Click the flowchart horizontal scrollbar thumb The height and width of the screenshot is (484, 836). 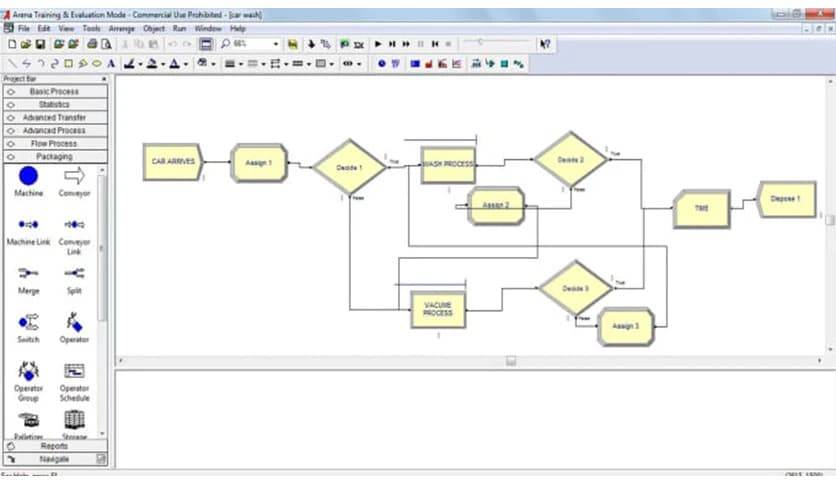click(511, 361)
